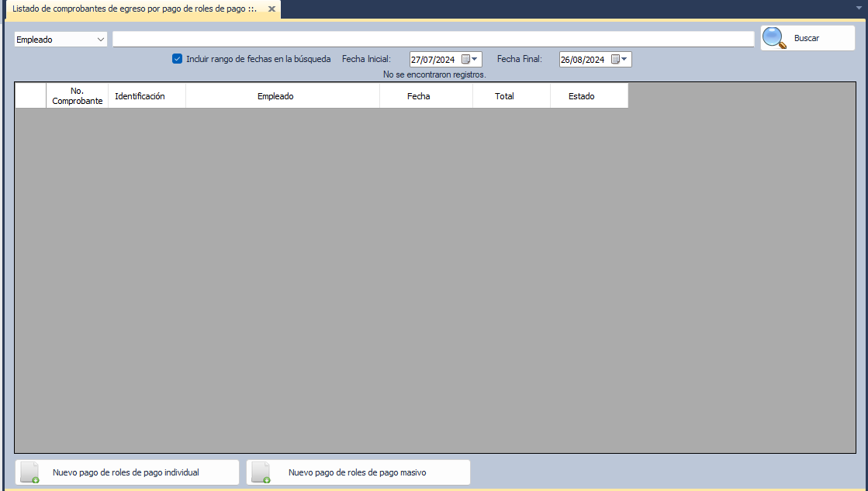The image size is (868, 491).
Task: Open the tab list arrow at top right
Action: pos(858,9)
